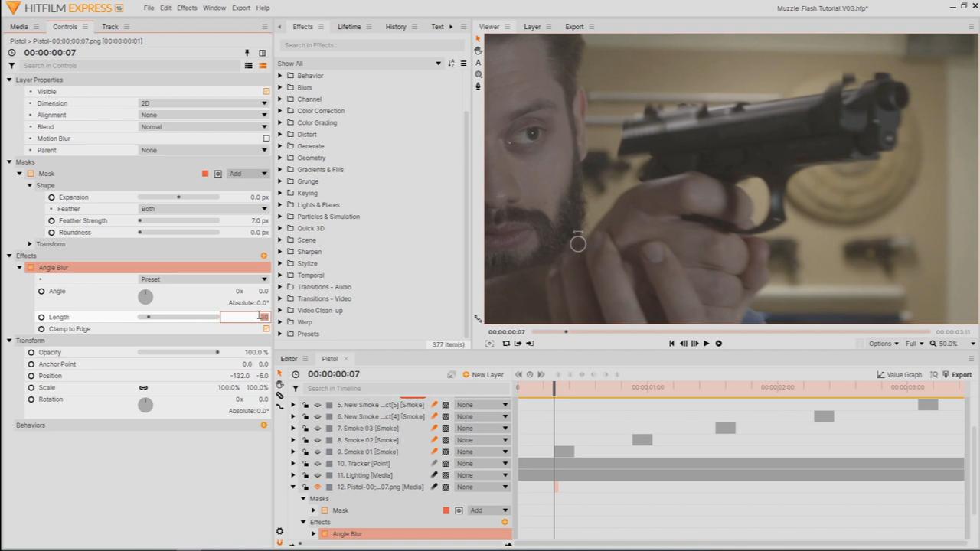Image resolution: width=980 pixels, height=551 pixels.
Task: Open the Value Graph in the Editor
Action: (x=899, y=375)
